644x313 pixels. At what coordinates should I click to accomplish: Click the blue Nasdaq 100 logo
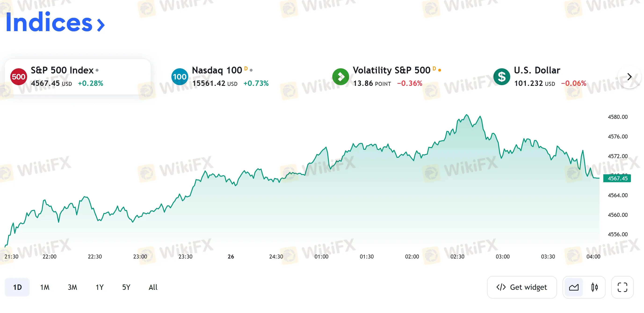point(180,76)
